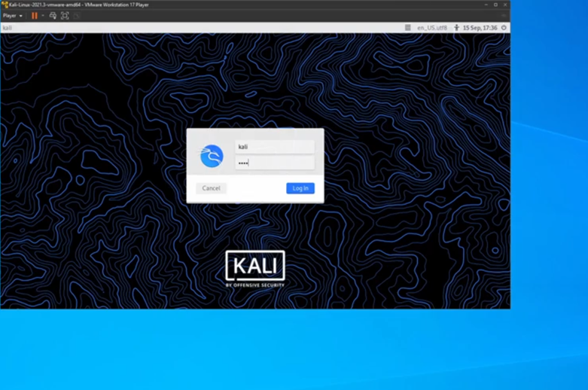The height and width of the screenshot is (390, 588).
Task: Expand the power options arrow beside pause
Action: tap(43, 16)
